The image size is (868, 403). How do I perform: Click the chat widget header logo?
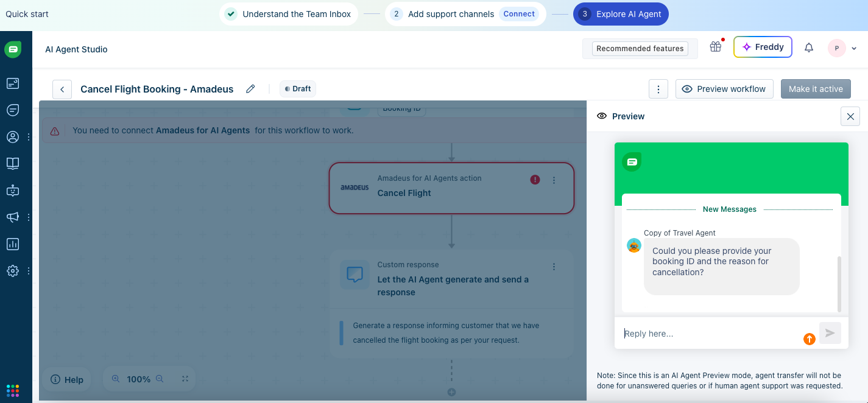(x=632, y=162)
